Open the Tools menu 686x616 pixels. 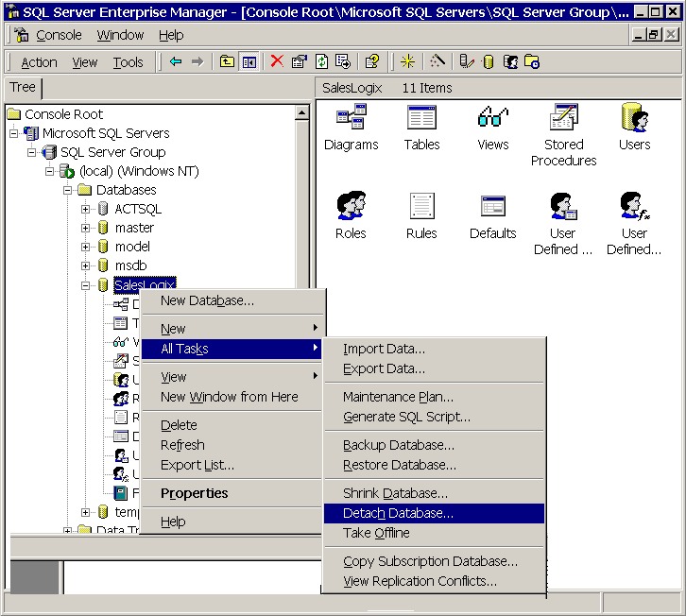pos(128,62)
